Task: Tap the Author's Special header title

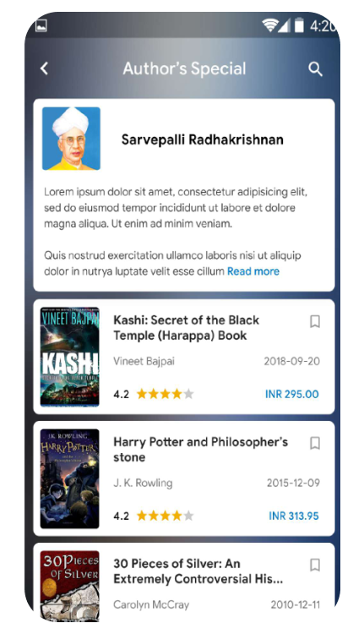Action: [185, 68]
